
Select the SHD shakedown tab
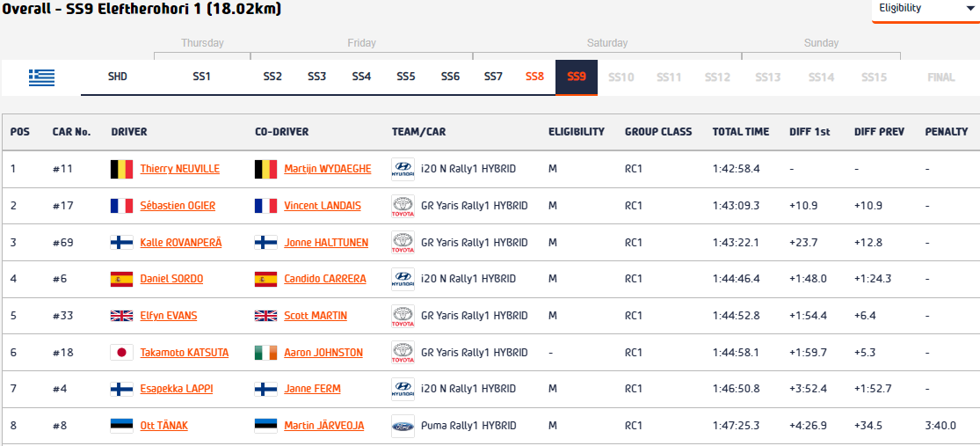118,77
